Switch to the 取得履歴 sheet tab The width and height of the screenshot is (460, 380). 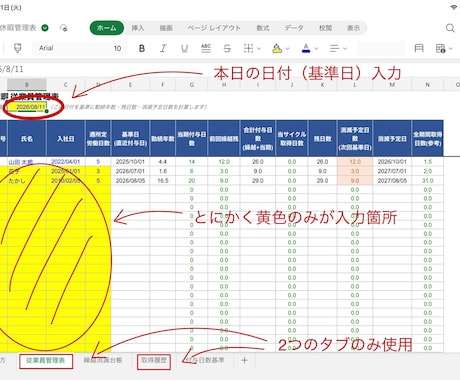point(154,361)
